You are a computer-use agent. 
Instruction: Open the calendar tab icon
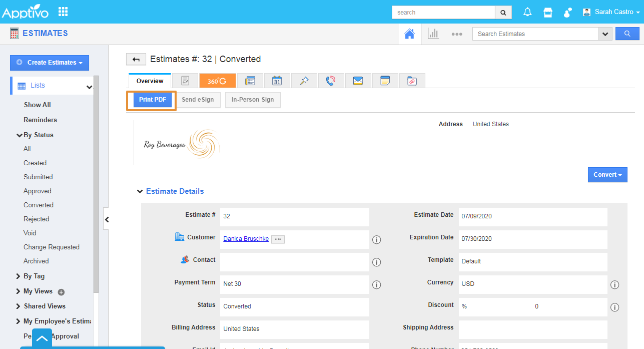[x=277, y=81]
